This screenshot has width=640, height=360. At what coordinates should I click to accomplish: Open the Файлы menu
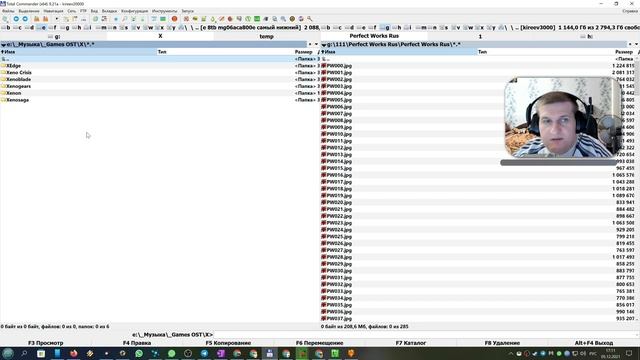click(8, 11)
